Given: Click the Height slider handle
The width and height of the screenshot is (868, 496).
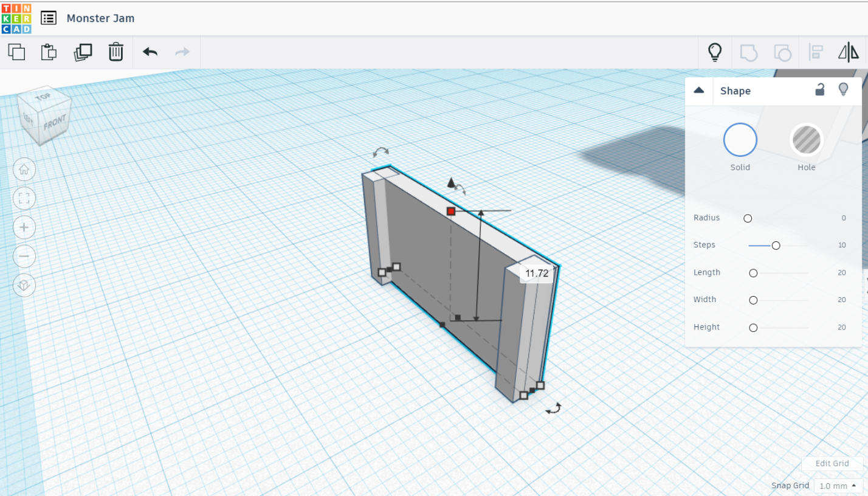Looking at the screenshot, I should 753,328.
